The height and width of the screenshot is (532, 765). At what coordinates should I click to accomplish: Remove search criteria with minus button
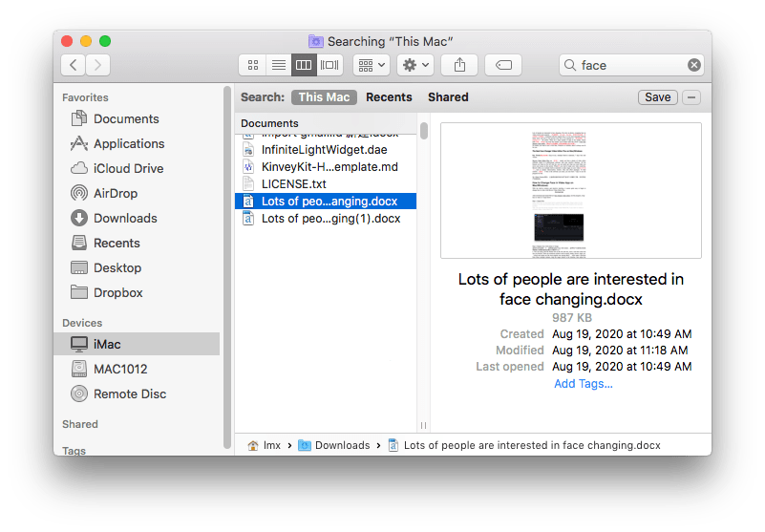click(692, 97)
